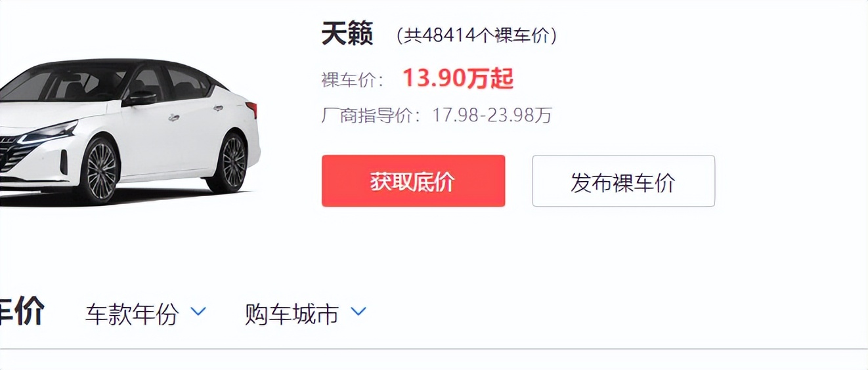Open the 共48414个裸车价 count link
Screen dimensions: 868x370
(477, 35)
